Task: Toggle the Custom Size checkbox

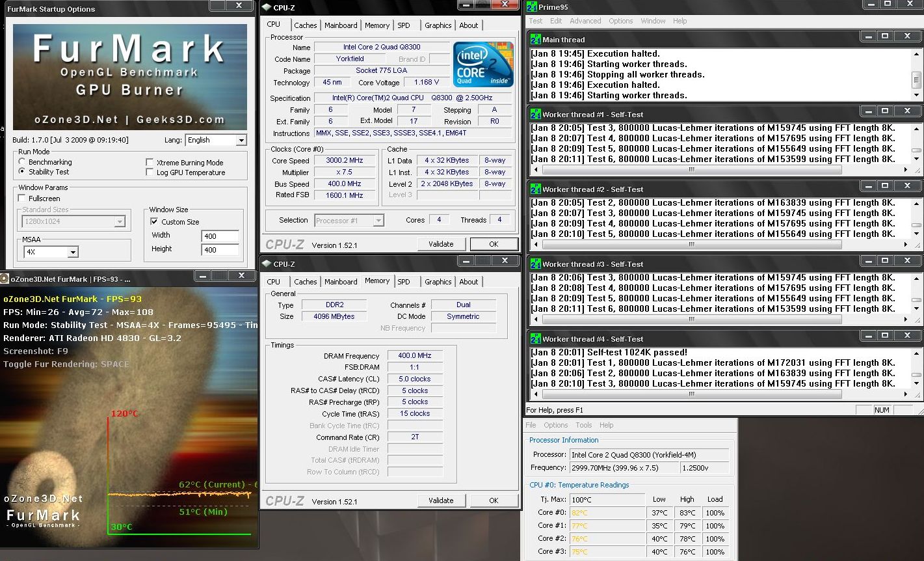Action: (154, 222)
